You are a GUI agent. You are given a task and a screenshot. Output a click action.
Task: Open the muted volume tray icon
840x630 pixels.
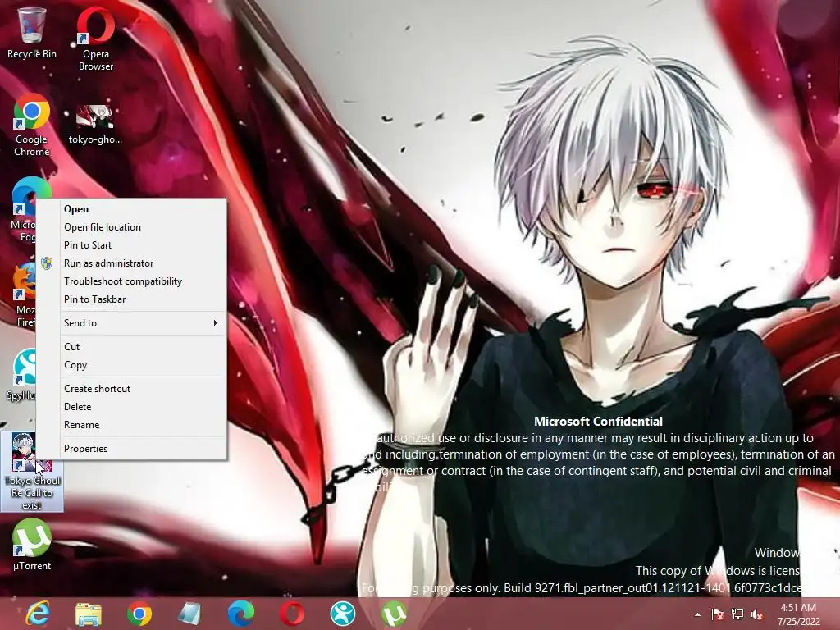(757, 614)
